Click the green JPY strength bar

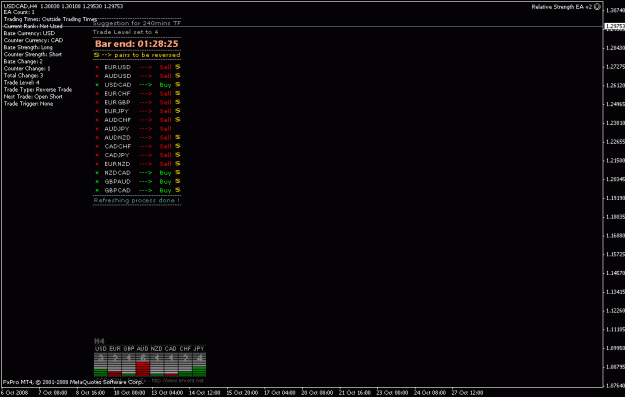[x=199, y=371]
